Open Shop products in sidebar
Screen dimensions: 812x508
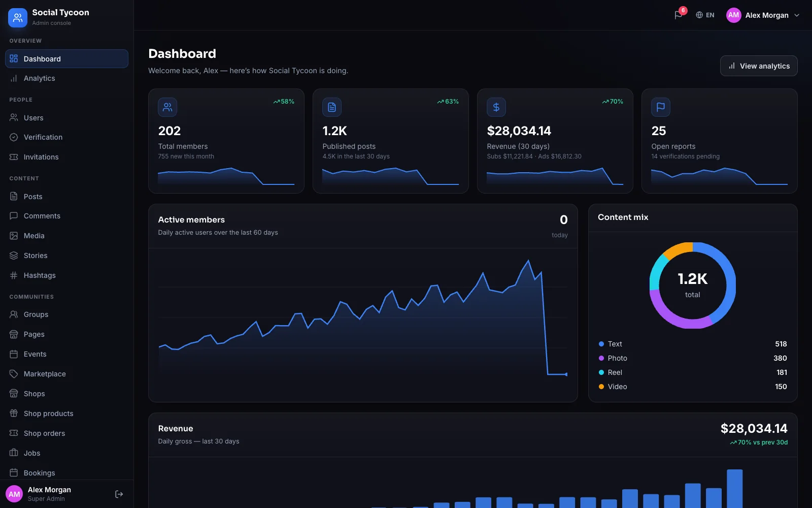pos(66,414)
